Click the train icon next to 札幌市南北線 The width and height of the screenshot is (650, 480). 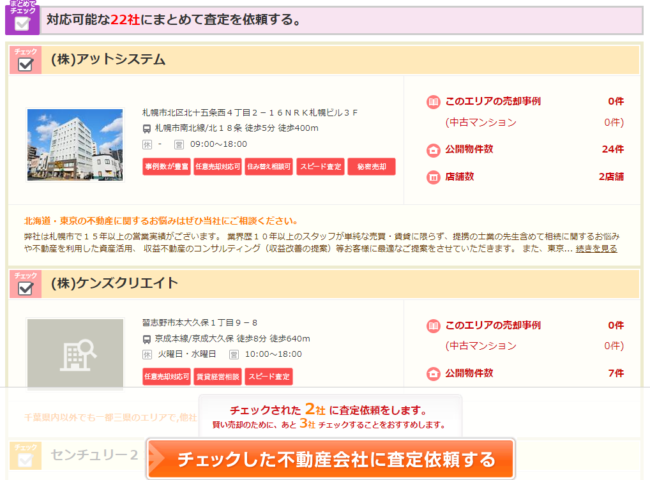pyautogui.click(x=147, y=128)
